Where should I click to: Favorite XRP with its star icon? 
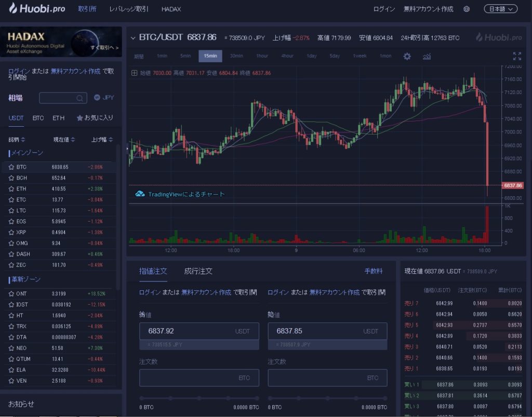tap(11, 232)
